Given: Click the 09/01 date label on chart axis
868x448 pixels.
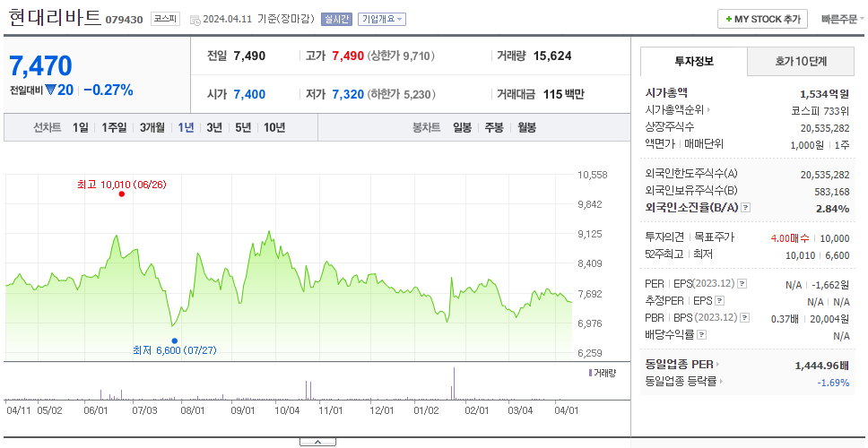Looking at the screenshot, I should point(242,410).
